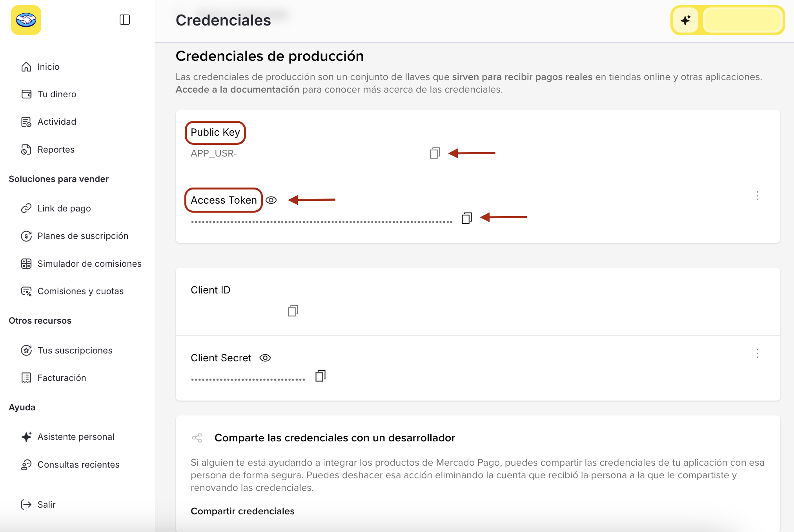Go to Inicio
Viewport: 794px width, 532px height.
[49, 67]
